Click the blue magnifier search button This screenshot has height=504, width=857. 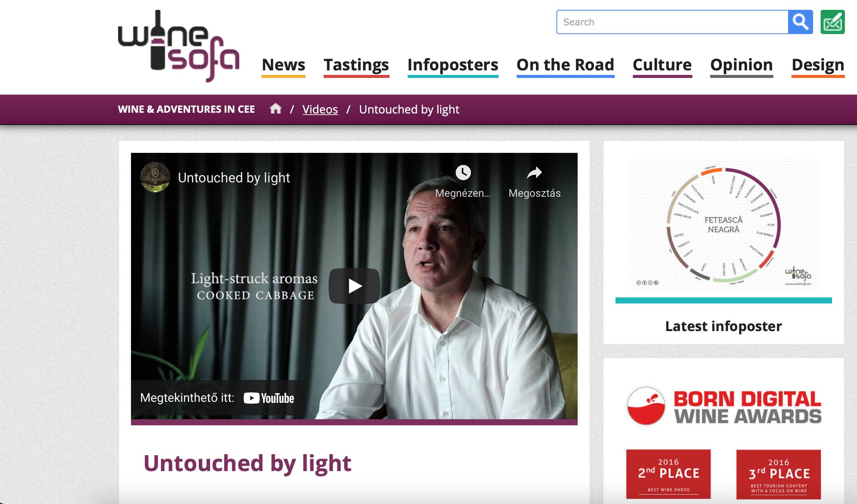click(800, 22)
